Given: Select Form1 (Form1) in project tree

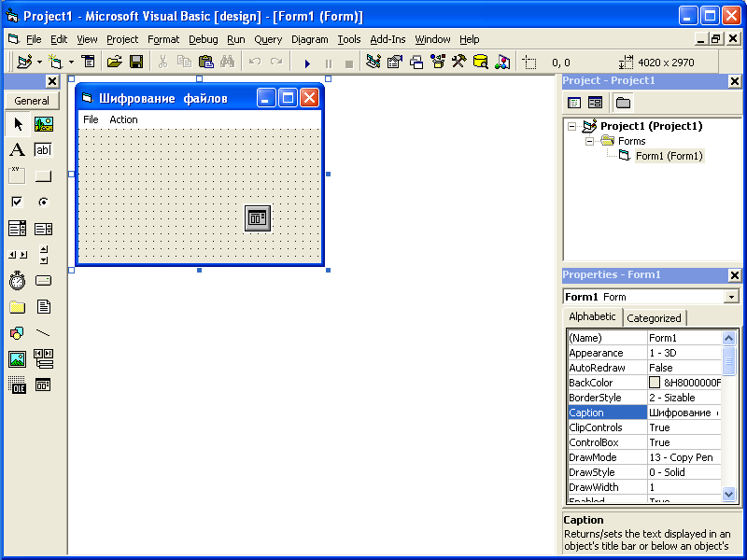Looking at the screenshot, I should tap(669, 156).
